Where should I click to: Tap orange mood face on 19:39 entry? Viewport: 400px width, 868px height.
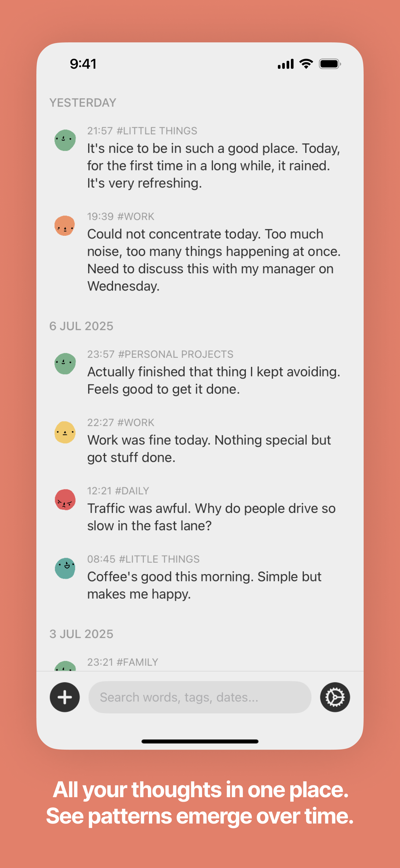pyautogui.click(x=65, y=226)
